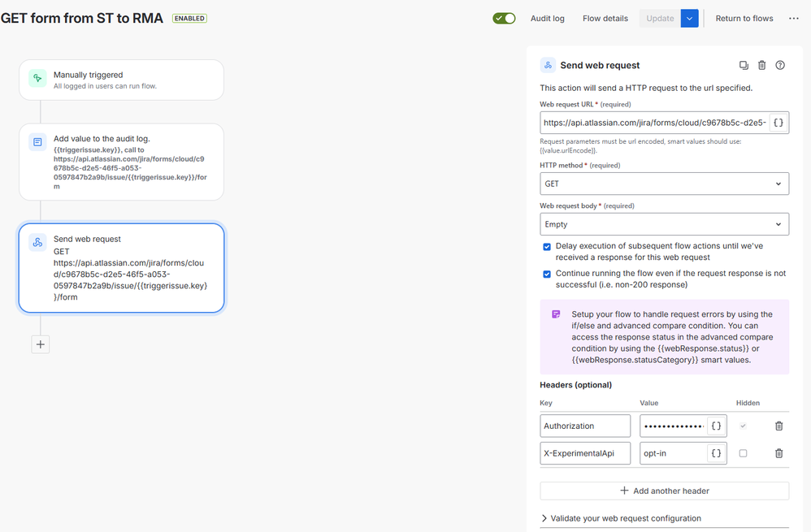
Task: Delete the Send web request action via trash icon
Action: pos(762,65)
